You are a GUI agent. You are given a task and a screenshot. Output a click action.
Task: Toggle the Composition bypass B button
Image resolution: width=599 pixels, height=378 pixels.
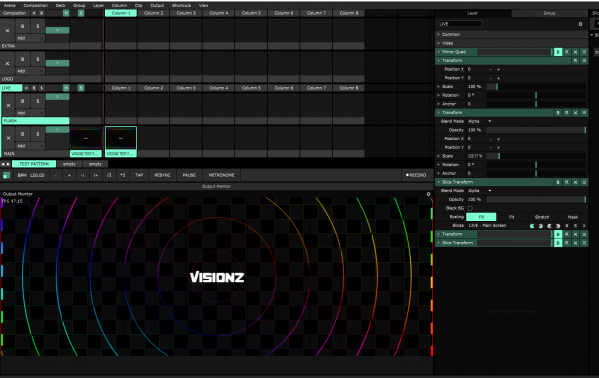pos(41,13)
